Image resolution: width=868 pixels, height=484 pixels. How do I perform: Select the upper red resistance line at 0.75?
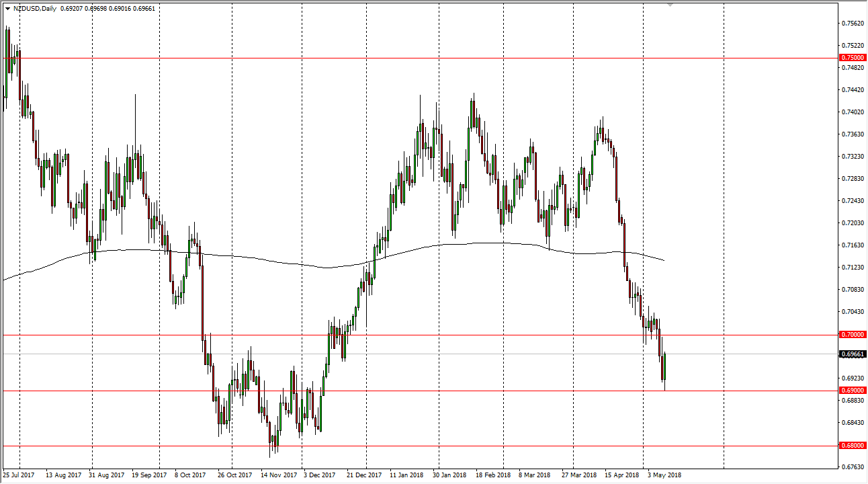tap(403, 58)
